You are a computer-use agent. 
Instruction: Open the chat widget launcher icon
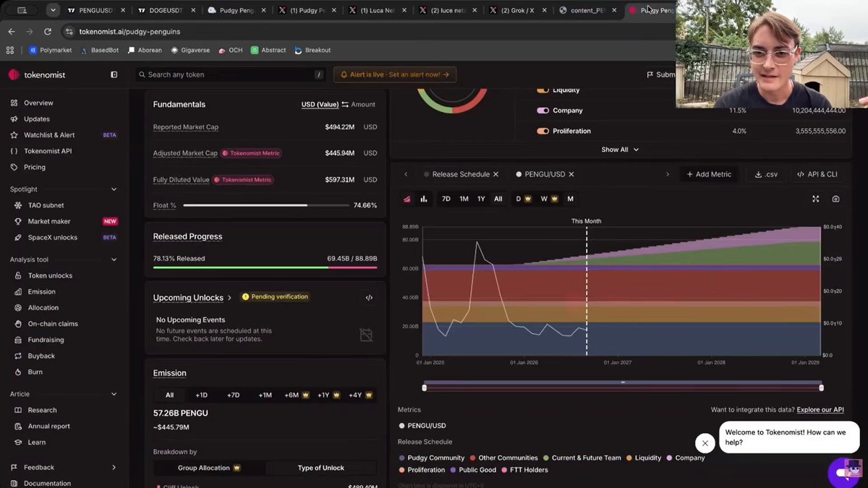tap(844, 472)
